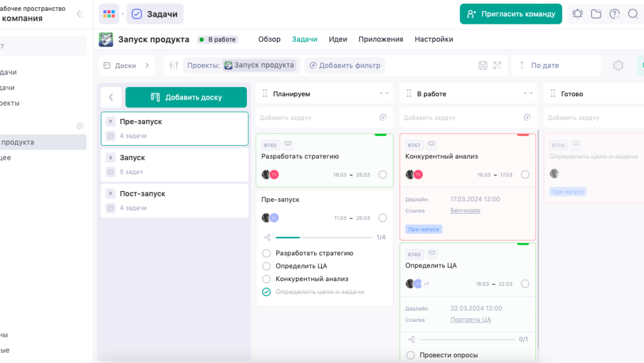Open the Бенчмарк link
The width and height of the screenshot is (644, 363).
click(465, 211)
